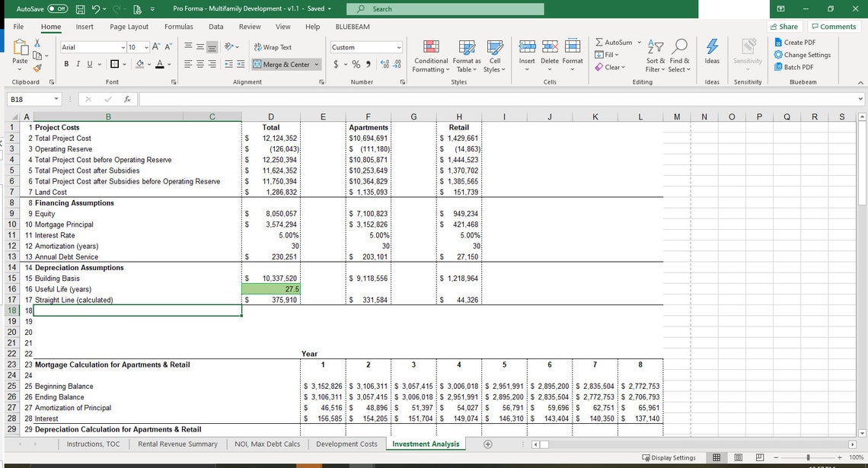Click the Percent Style icon

[355, 65]
